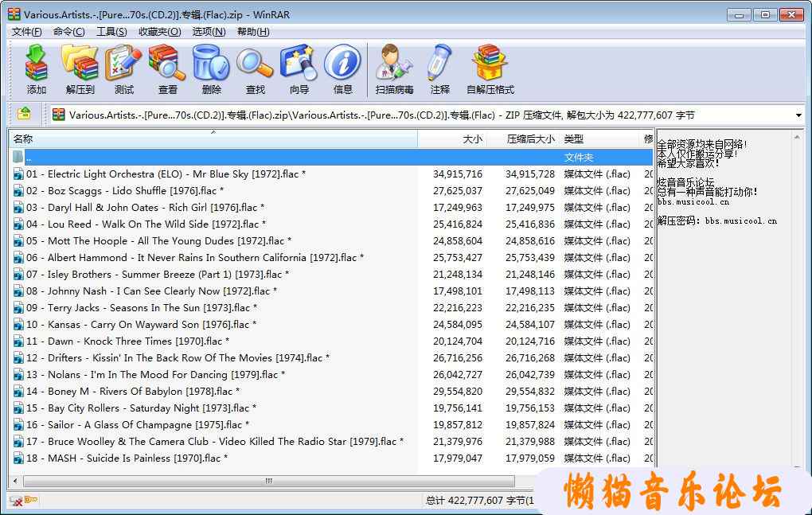The width and height of the screenshot is (812, 515).
Task: Open the address bar dropdown arrow
Action: (798, 115)
